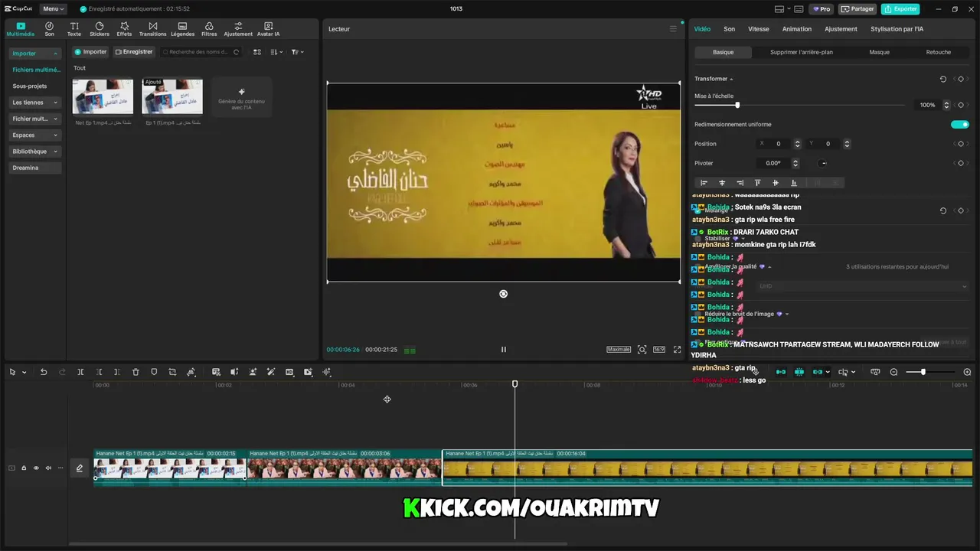Viewport: 980px width, 551px height.
Task: Open the Menu dropdown
Action: (x=53, y=8)
